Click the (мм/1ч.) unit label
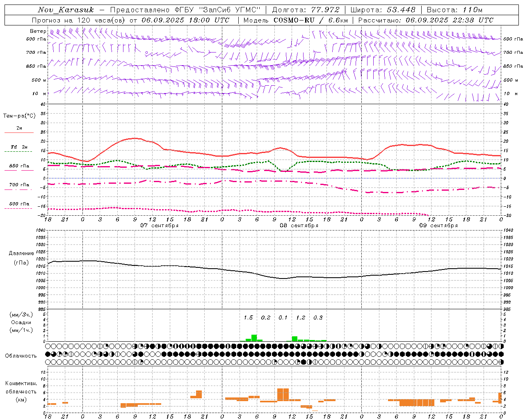 pos(21,330)
